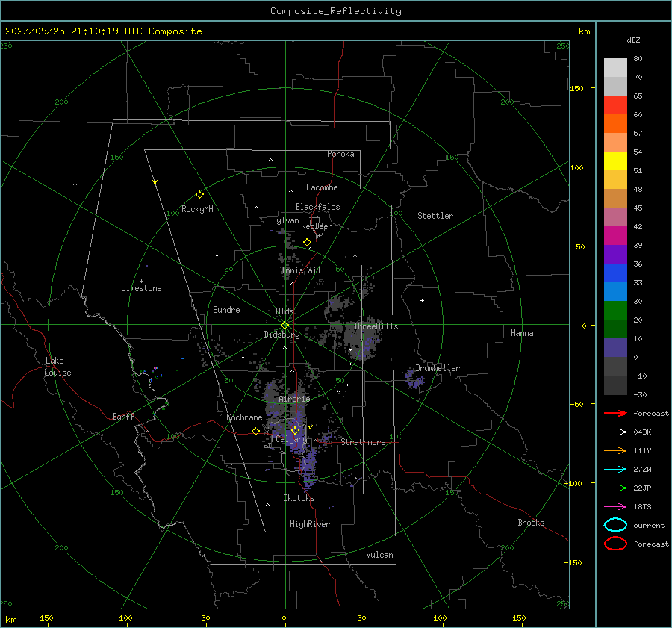
Task: Click the 150 tick on the bottom axis
Action: pyautogui.click(x=519, y=618)
